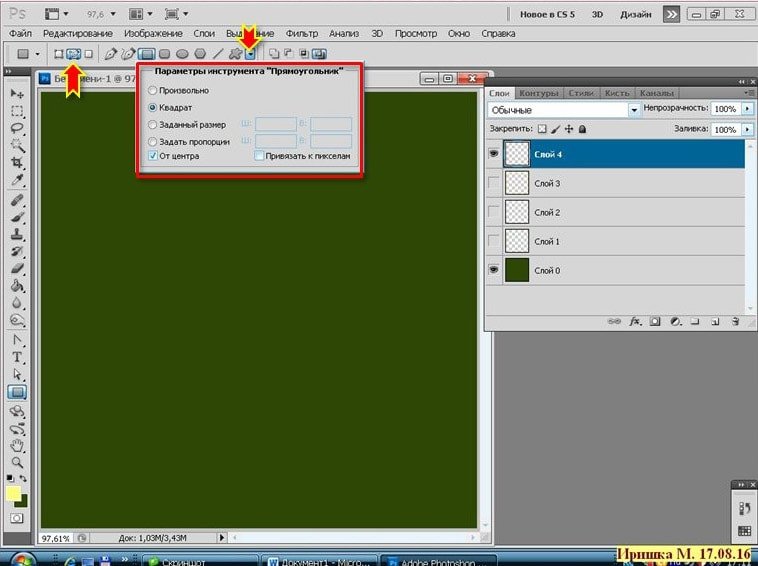Click the foreground color swatch

(14, 493)
